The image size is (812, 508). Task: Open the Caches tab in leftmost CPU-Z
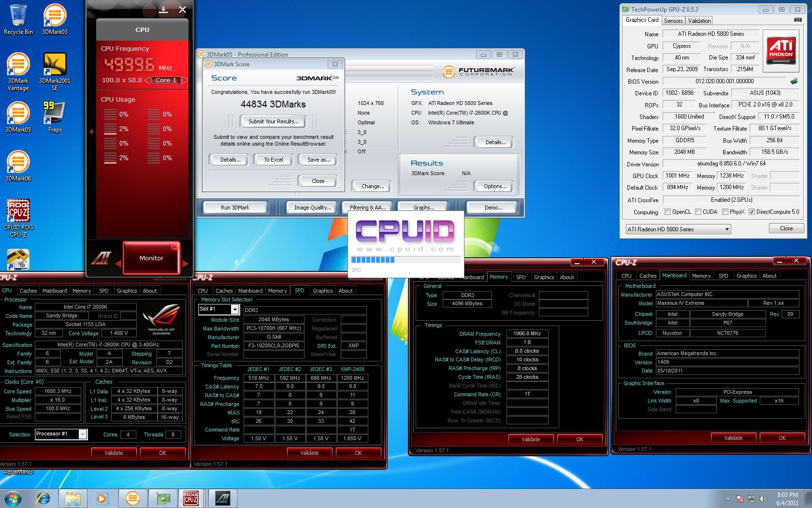[x=28, y=291]
